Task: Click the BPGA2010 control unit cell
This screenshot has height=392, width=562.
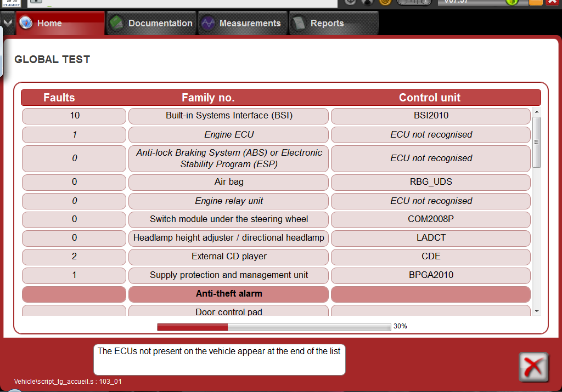Action: pyautogui.click(x=431, y=275)
